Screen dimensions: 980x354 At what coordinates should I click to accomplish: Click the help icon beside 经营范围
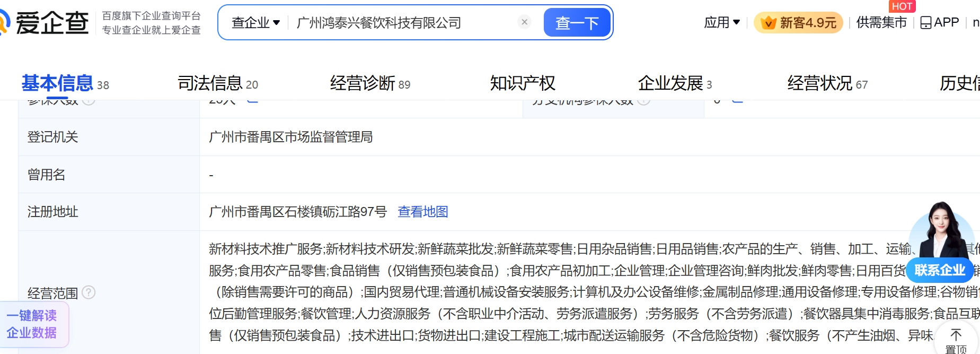[x=89, y=292]
